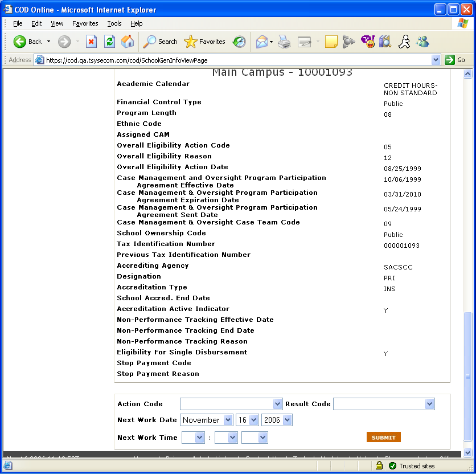
Task: Click inside the address URL field
Action: 237,60
